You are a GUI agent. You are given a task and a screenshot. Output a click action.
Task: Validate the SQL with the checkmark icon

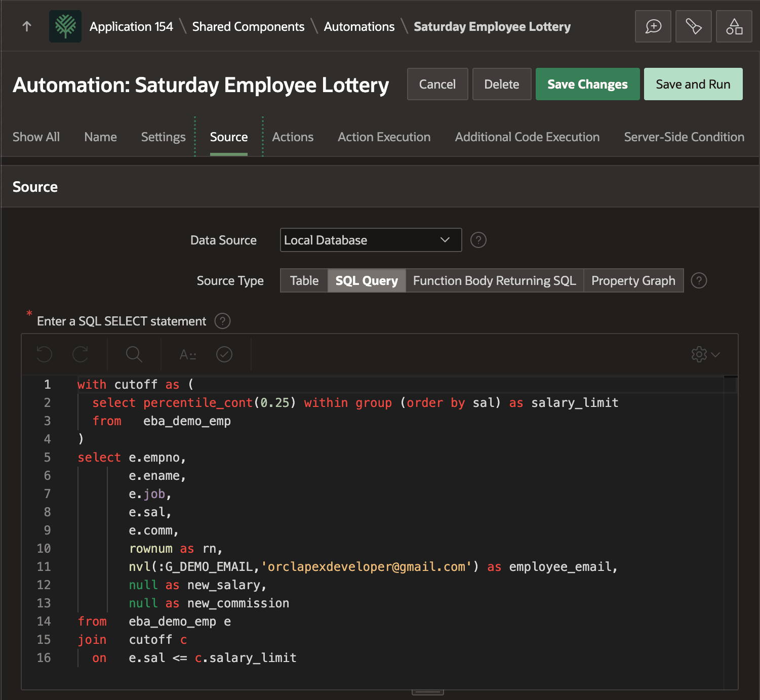(x=224, y=354)
